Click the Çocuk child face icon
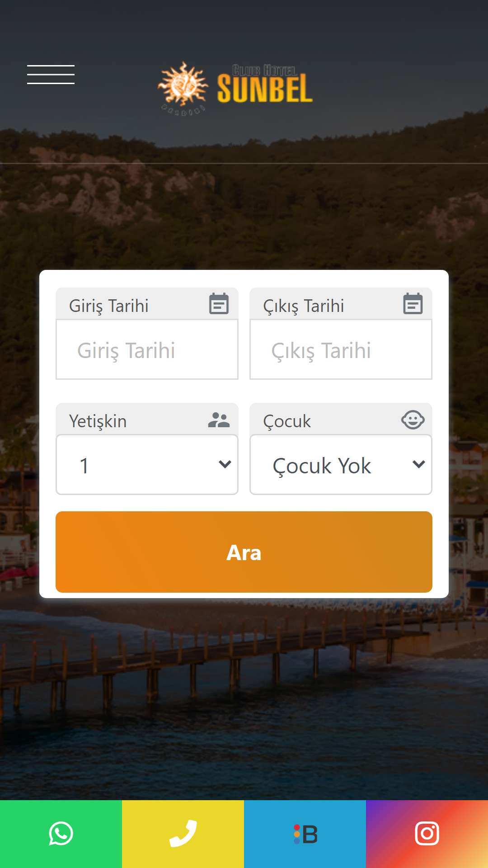This screenshot has width=488, height=868. point(413,420)
